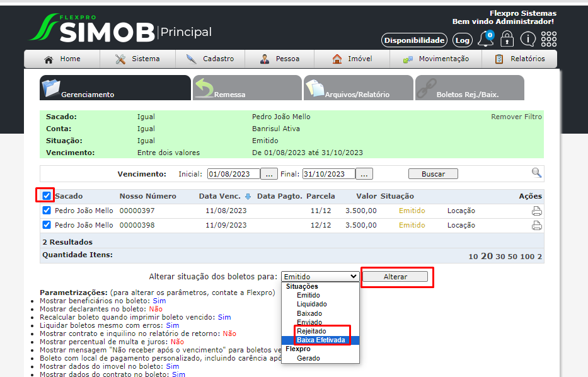Switch to the Arquivos/Relatório tab

pyautogui.click(x=359, y=88)
